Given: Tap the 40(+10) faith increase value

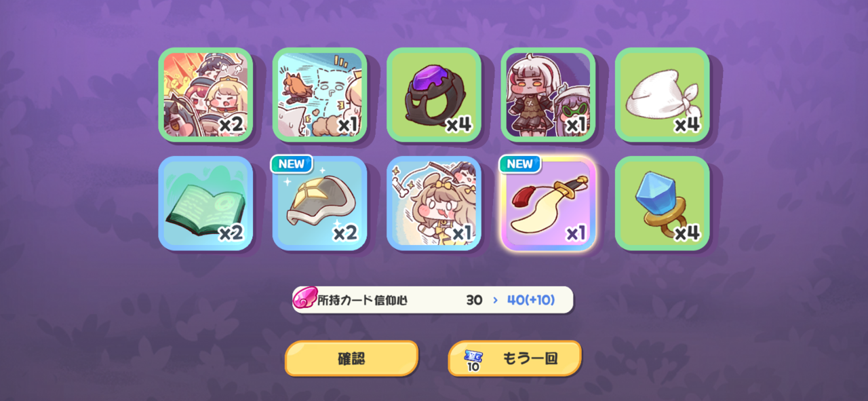Looking at the screenshot, I should pos(531,300).
